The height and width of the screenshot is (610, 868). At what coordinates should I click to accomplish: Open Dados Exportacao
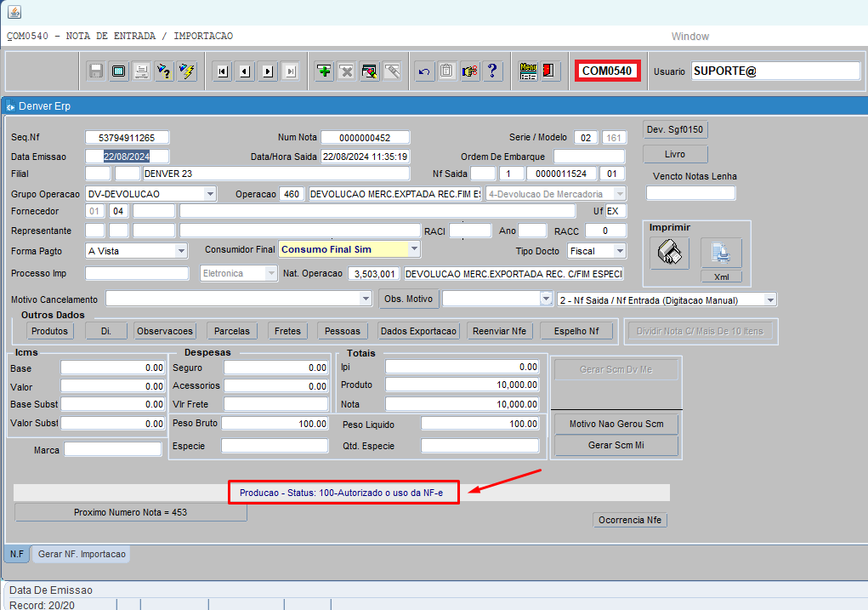(x=418, y=331)
